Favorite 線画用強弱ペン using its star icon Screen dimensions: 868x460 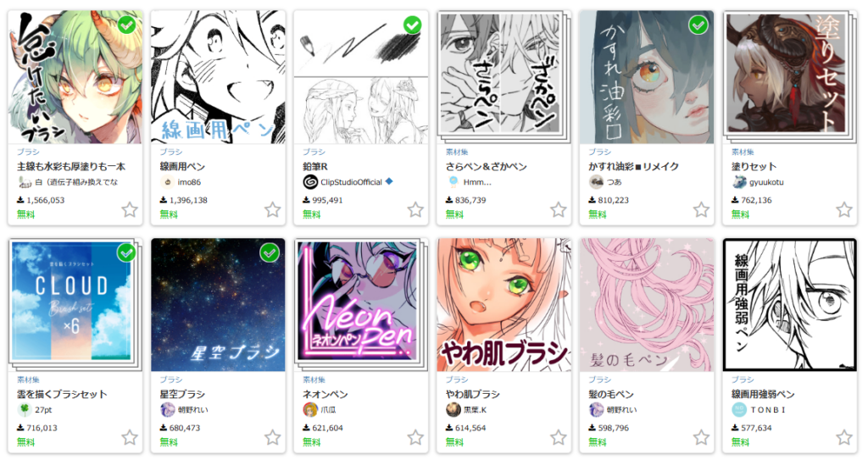coord(843,437)
